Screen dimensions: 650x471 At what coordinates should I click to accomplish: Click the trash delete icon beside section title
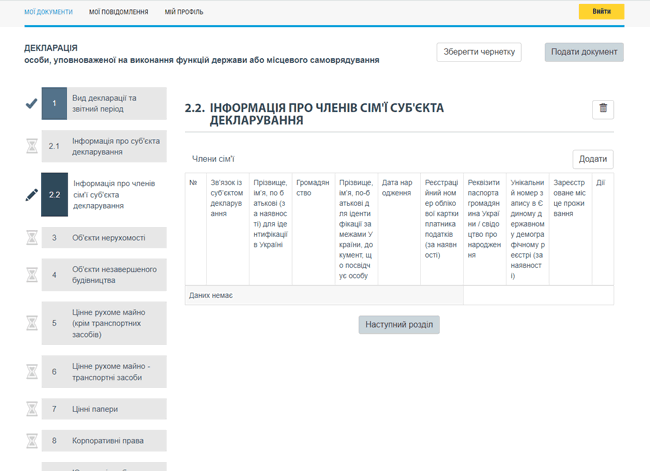(x=603, y=109)
